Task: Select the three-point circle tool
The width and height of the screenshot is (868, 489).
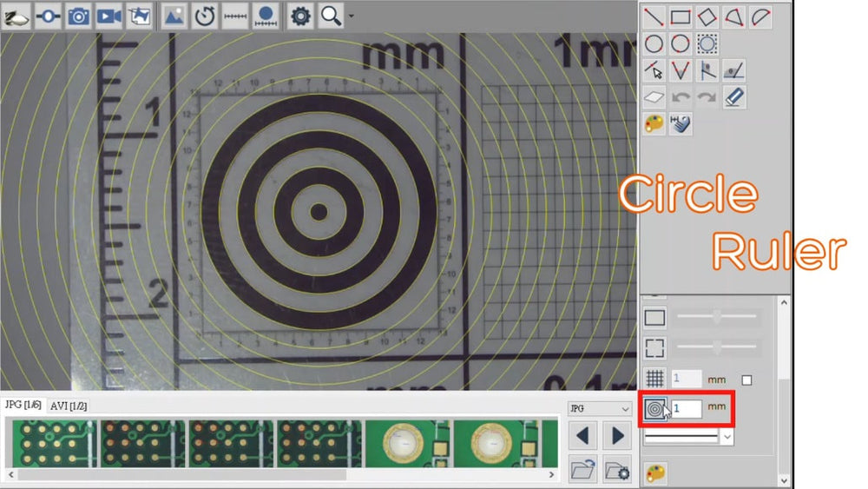Action: coord(681,43)
